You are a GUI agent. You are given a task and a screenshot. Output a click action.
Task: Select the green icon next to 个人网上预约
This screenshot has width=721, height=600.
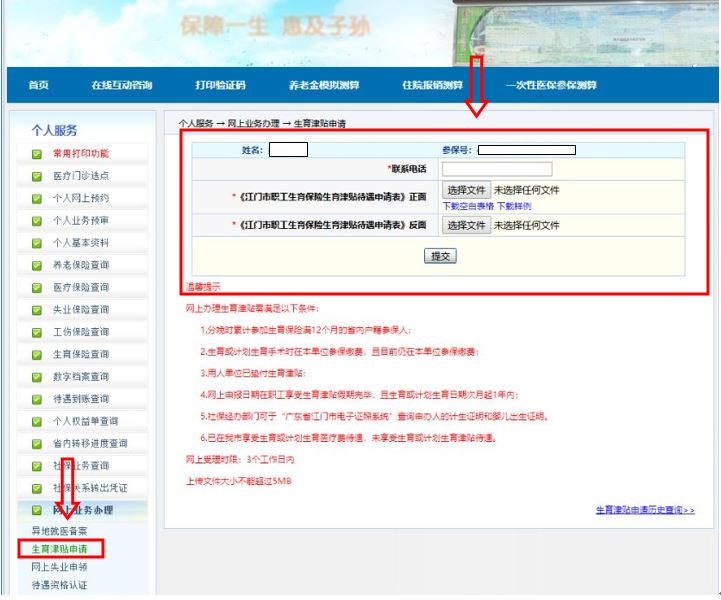[37, 199]
